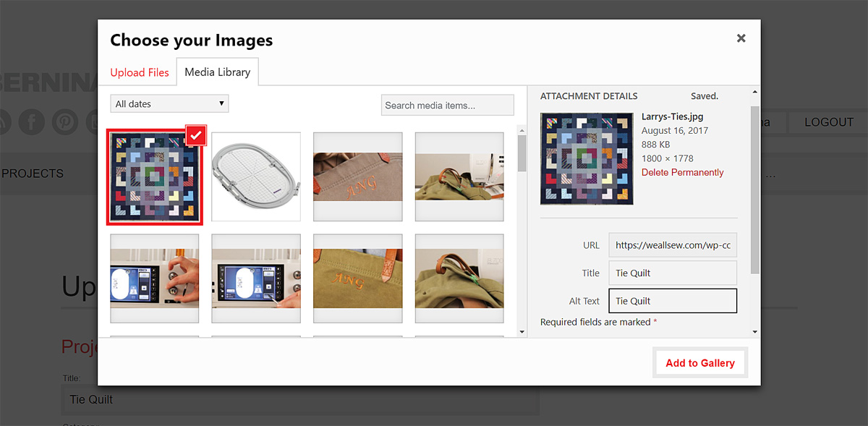
Task: Click the attachment URL field
Action: [x=673, y=245]
